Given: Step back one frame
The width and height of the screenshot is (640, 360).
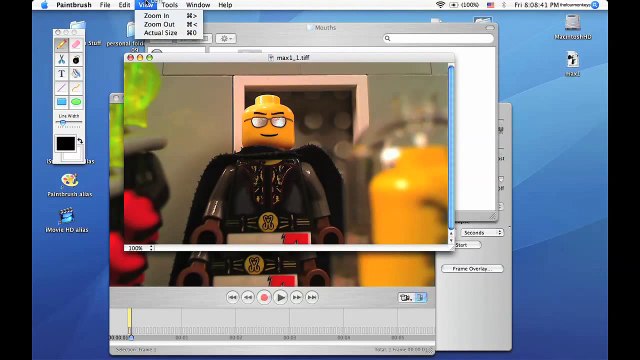Looking at the screenshot, I should click(248, 297).
